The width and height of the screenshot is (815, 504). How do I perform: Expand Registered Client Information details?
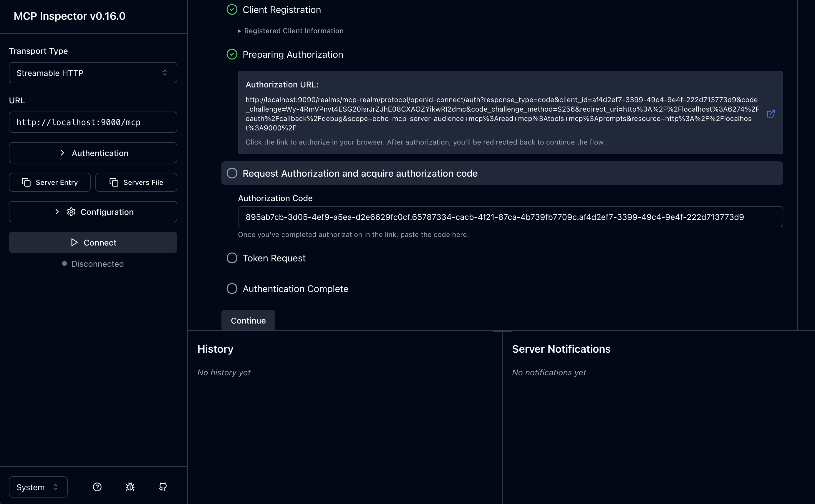(290, 31)
